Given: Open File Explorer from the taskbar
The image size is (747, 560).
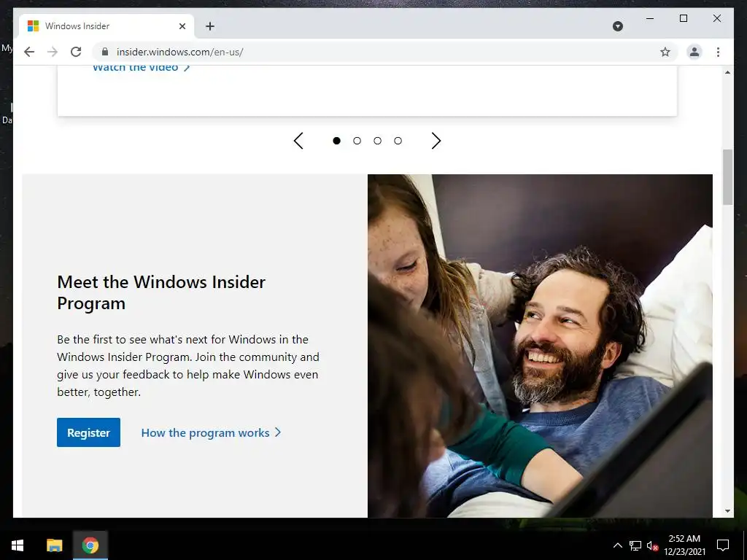Looking at the screenshot, I should tap(54, 545).
